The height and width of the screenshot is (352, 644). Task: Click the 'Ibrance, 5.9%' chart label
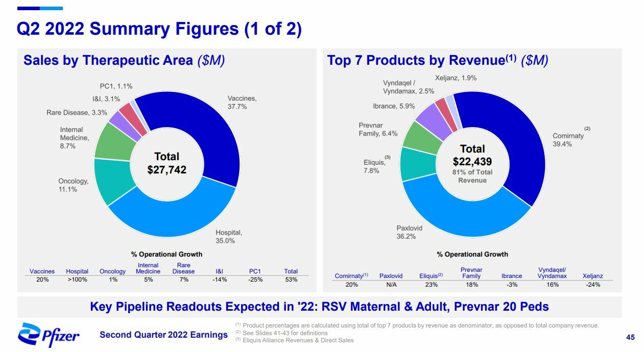394,106
